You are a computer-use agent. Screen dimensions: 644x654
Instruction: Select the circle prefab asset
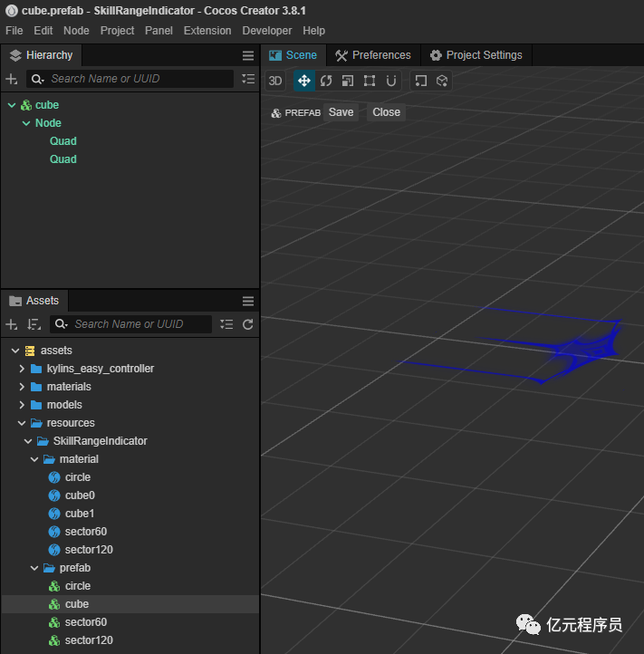130,586
